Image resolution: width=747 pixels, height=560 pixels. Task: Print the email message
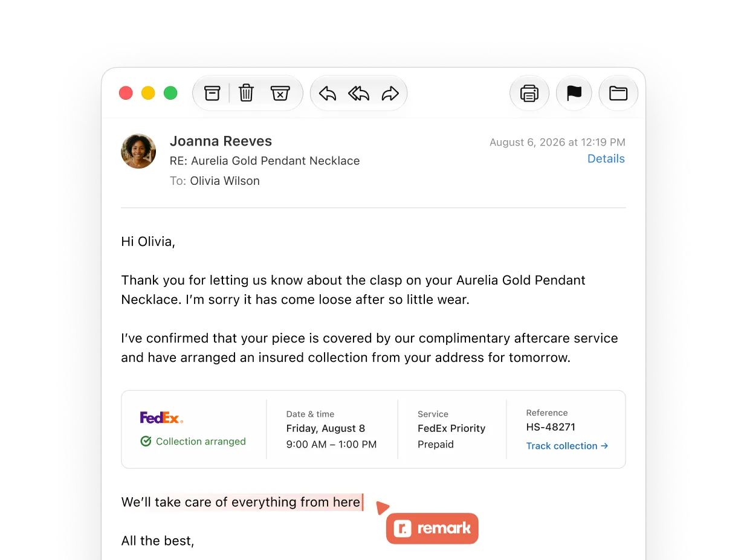[x=529, y=94]
